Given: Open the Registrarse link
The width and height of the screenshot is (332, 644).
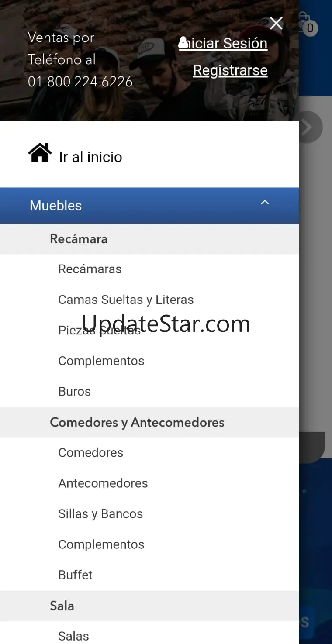Looking at the screenshot, I should coord(230,70).
